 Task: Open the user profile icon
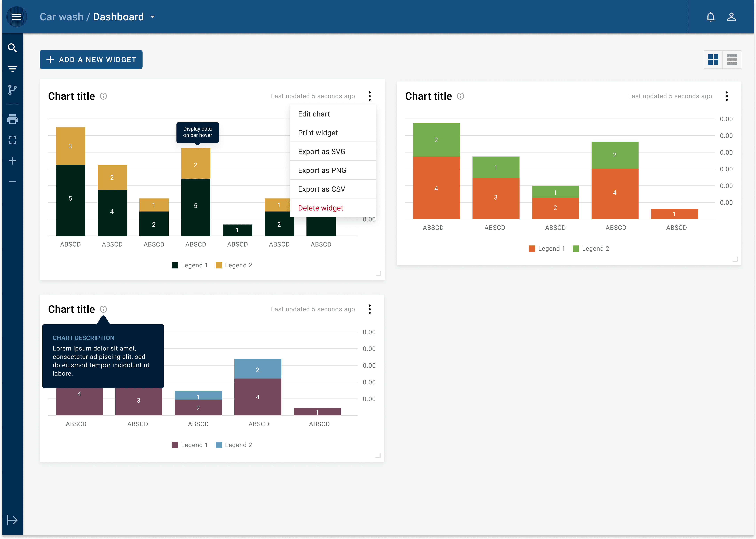tap(731, 17)
